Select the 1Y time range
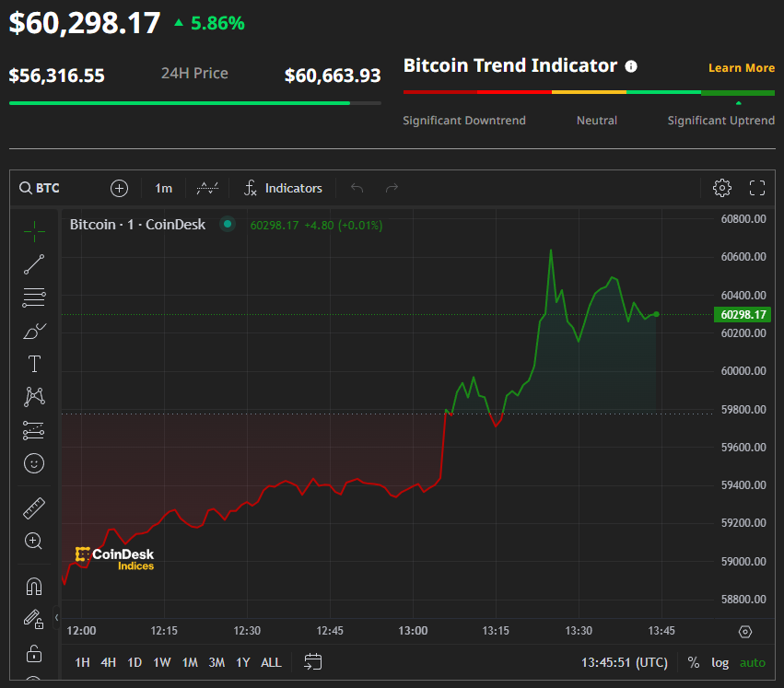784x688 pixels. (243, 662)
